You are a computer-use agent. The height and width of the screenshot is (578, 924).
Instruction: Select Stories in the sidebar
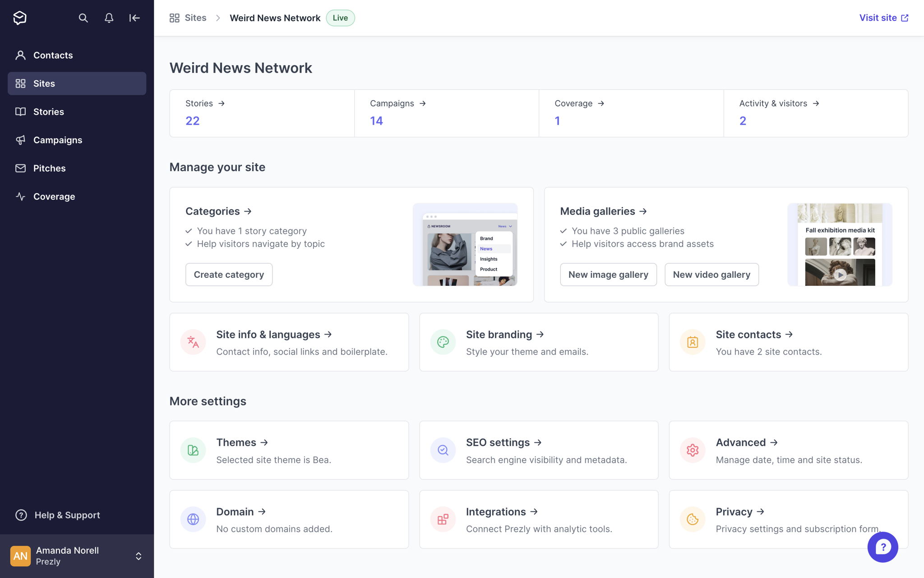pos(77,112)
